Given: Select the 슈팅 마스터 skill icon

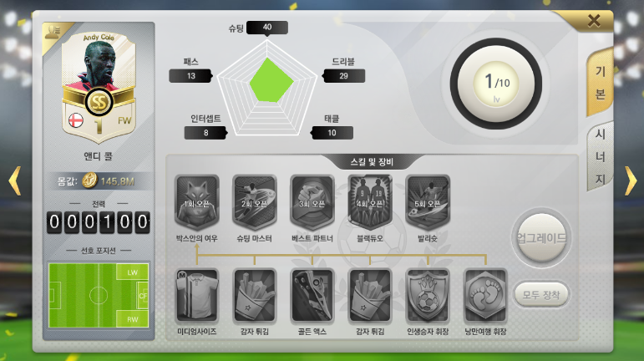Looking at the screenshot, I should [x=254, y=202].
